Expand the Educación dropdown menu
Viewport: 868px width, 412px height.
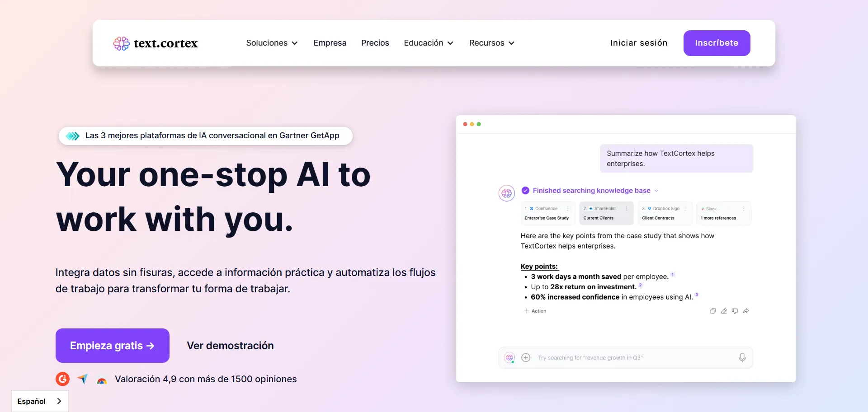(429, 43)
